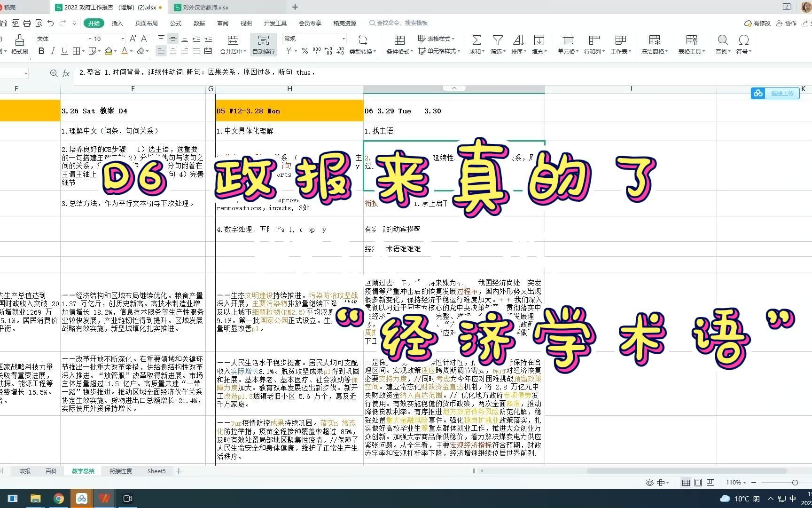Click the 协作 collaborate button

pos(786,23)
